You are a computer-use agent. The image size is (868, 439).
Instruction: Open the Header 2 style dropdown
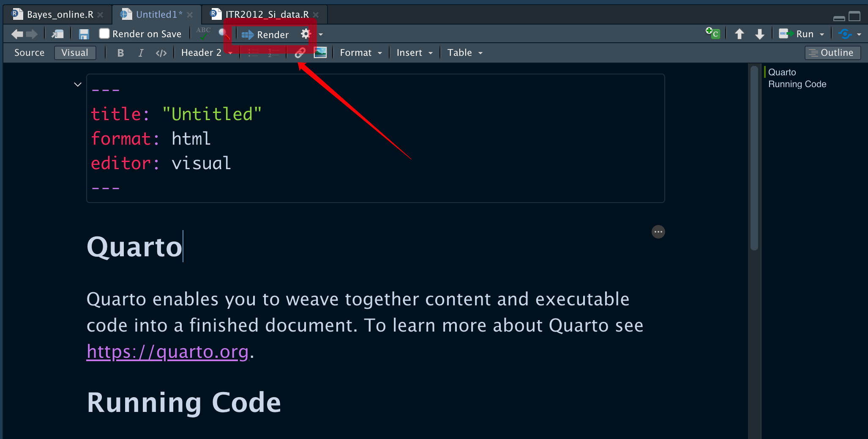coord(207,53)
